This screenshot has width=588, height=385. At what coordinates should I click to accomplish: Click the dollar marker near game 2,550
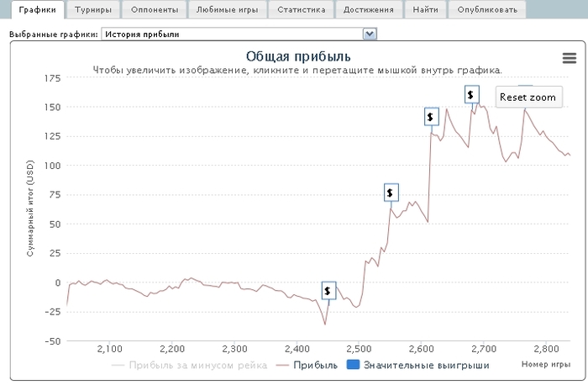click(391, 192)
